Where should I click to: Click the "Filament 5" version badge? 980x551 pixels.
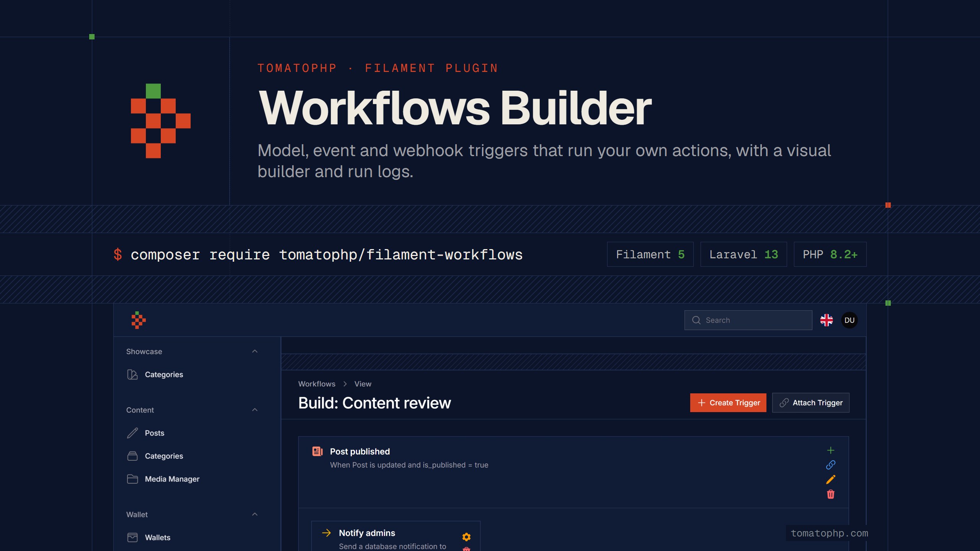pyautogui.click(x=650, y=254)
